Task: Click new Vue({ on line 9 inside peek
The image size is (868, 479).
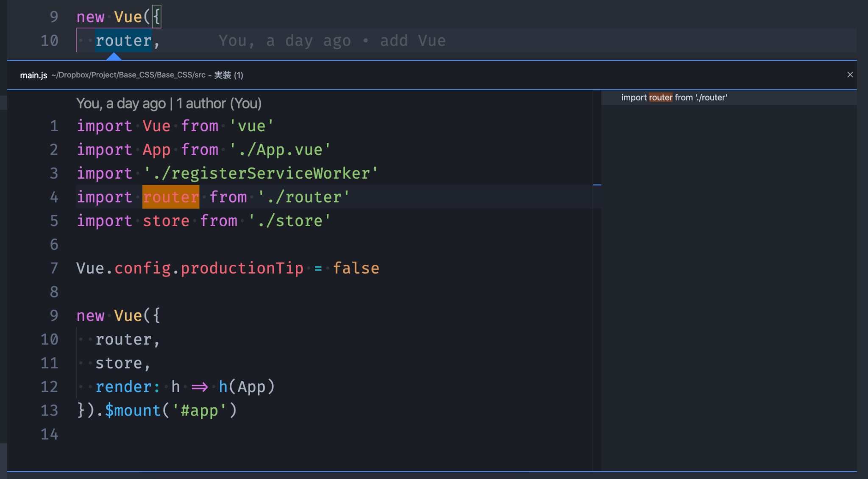Action: (117, 315)
